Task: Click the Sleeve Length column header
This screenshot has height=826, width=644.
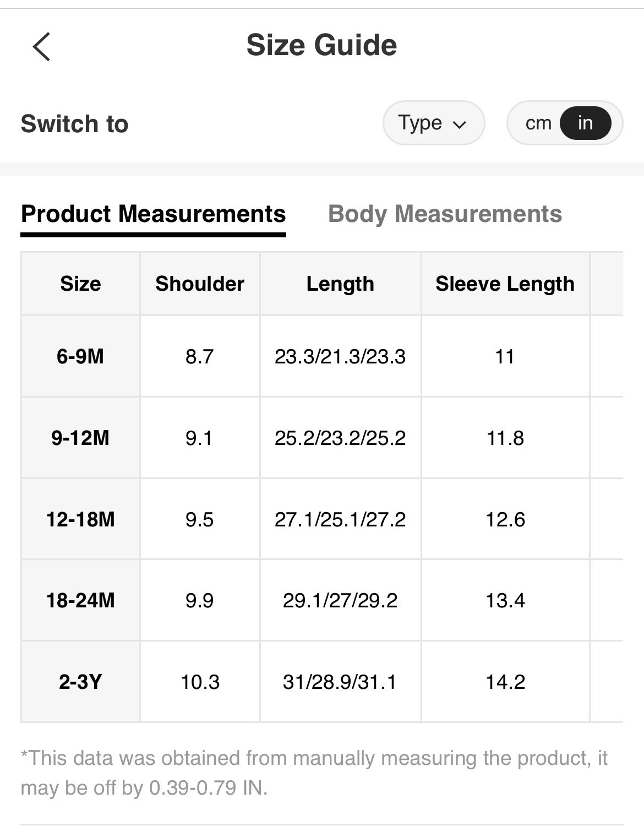Action: [505, 284]
